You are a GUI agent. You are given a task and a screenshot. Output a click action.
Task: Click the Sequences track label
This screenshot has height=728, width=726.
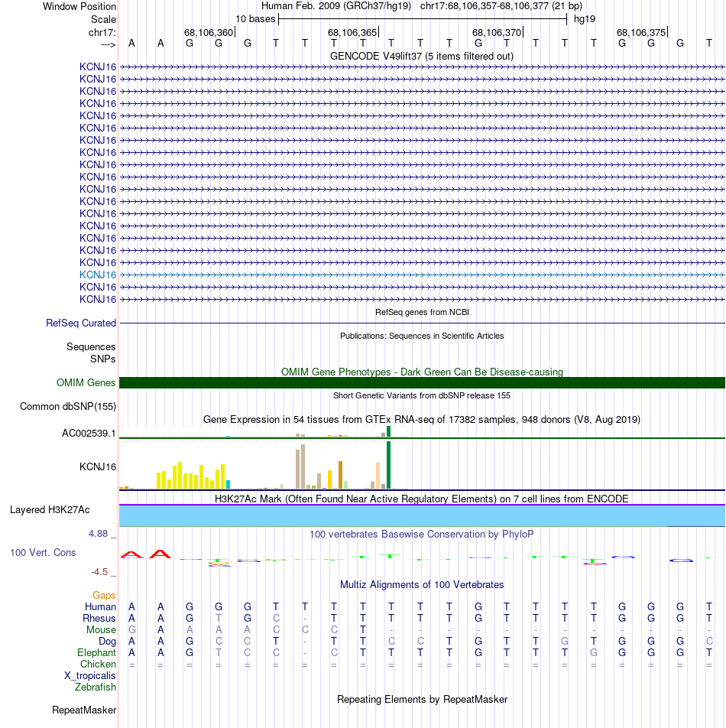pyautogui.click(x=91, y=347)
